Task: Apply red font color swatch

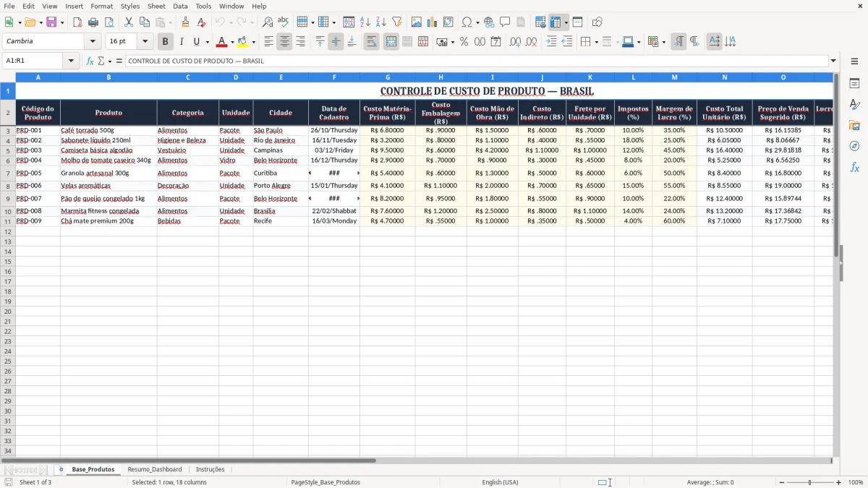Action: tap(222, 42)
